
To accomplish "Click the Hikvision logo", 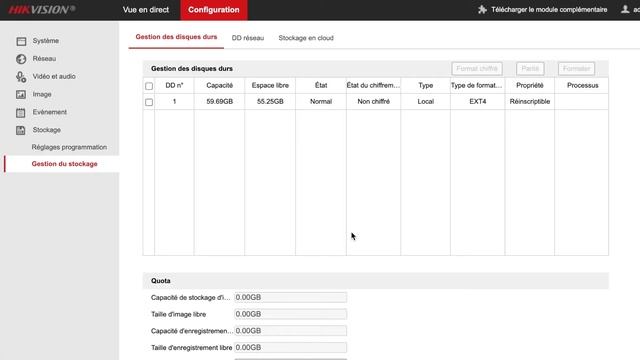I will pos(42,10).
